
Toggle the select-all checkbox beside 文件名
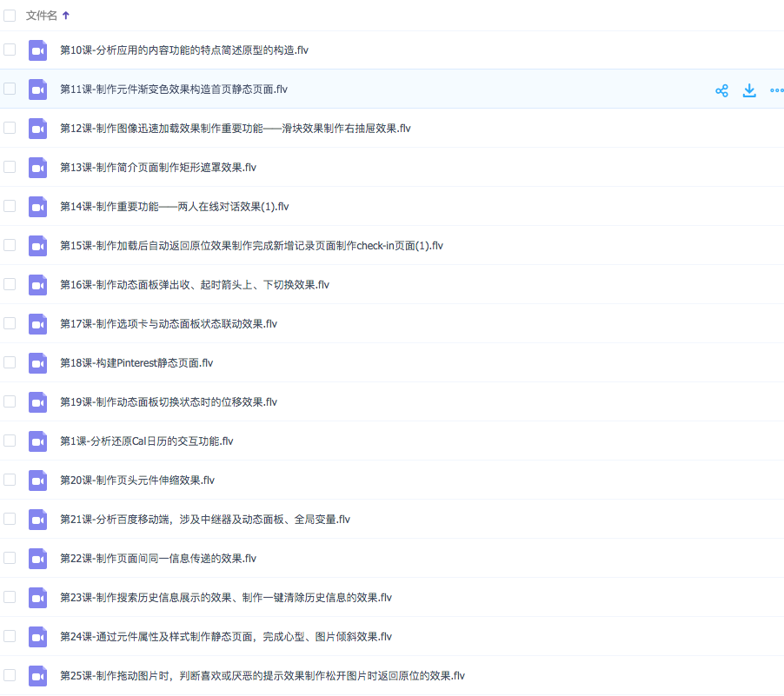pos(10,16)
